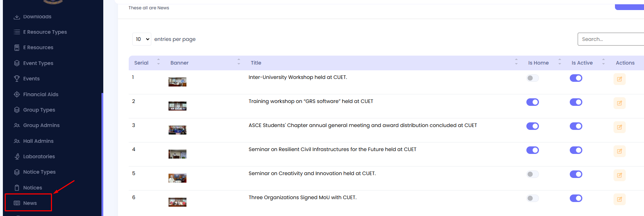This screenshot has width=644, height=216.
Task: Click the Events trophy icon in sidebar
Action: tap(17, 79)
